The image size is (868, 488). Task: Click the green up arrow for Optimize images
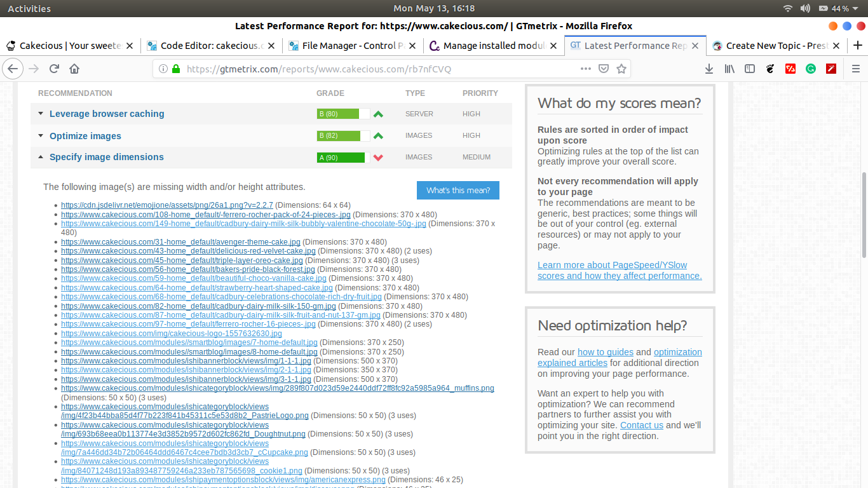pos(378,136)
